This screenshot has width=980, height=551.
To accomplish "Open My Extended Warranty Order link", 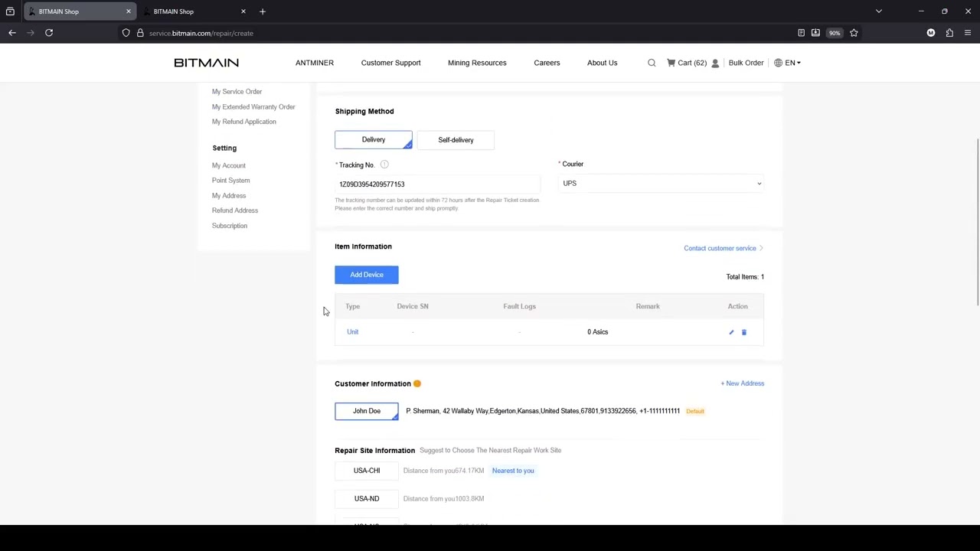I will pos(253,107).
